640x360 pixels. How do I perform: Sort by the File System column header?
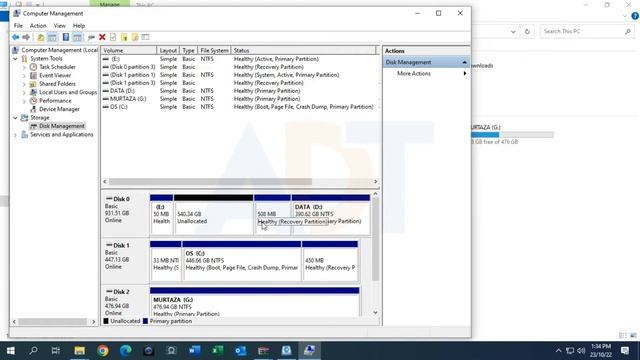pyautogui.click(x=214, y=50)
